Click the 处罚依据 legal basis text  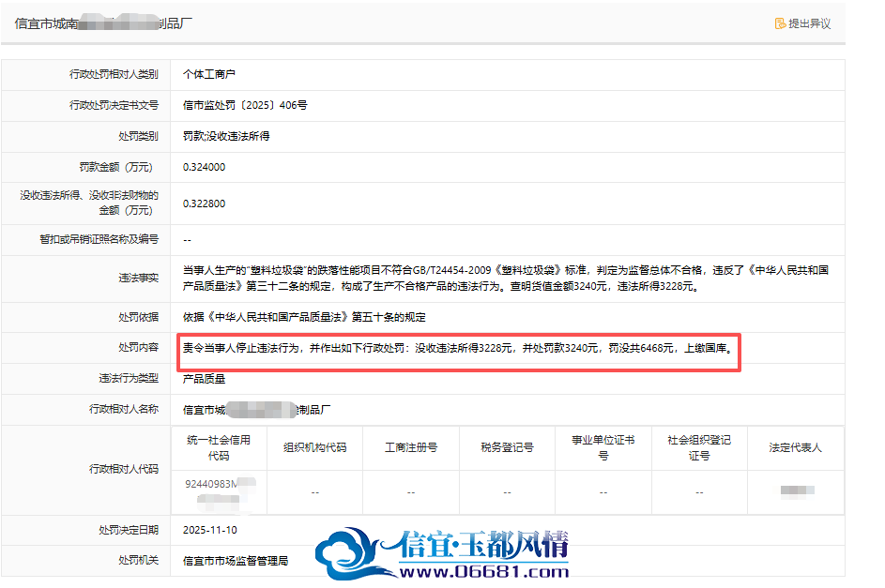(x=304, y=317)
